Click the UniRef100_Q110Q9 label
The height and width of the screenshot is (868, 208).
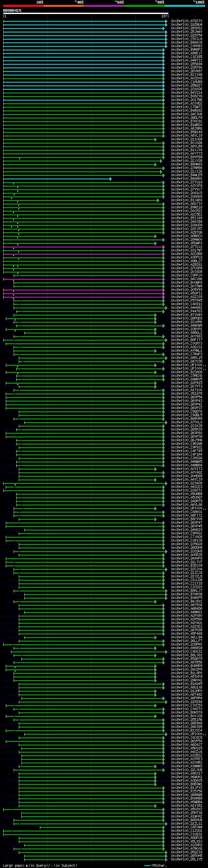(187, 139)
